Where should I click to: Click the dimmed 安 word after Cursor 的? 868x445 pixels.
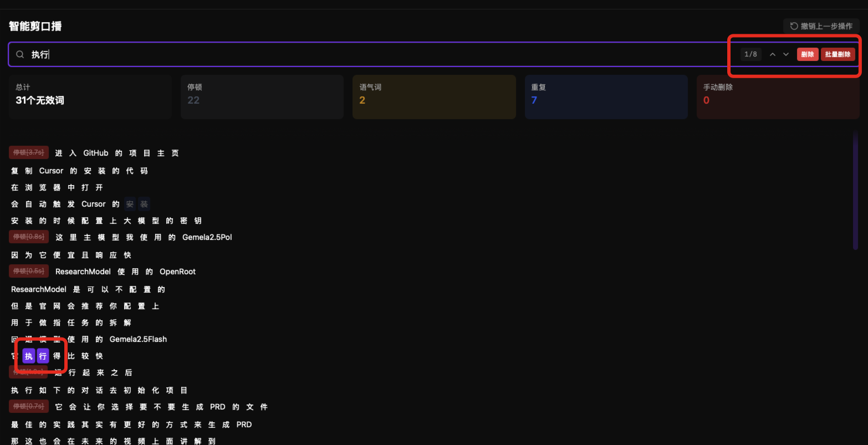coord(130,204)
